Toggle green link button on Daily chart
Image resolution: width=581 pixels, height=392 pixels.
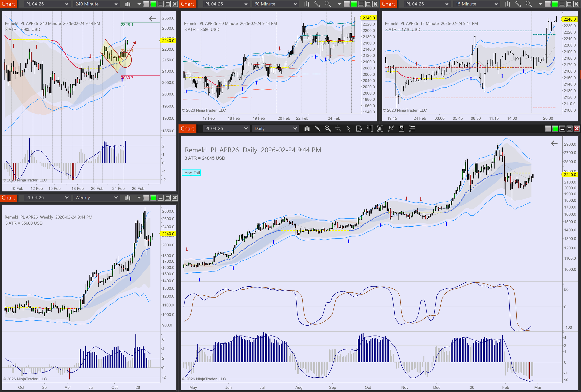click(555, 129)
